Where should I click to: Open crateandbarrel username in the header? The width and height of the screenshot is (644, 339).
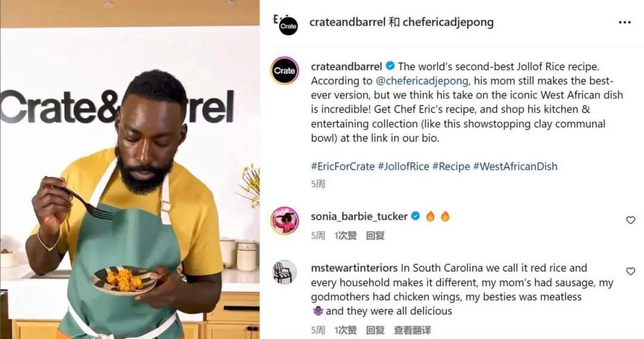tap(347, 22)
